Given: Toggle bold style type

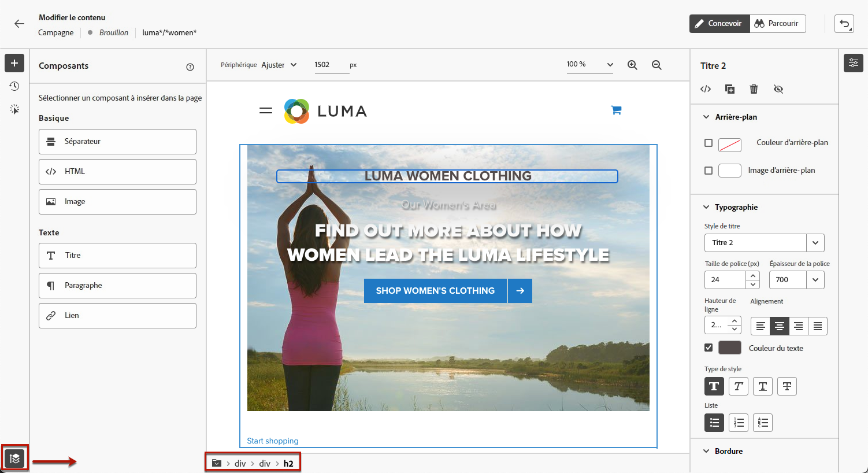Looking at the screenshot, I should pyautogui.click(x=714, y=386).
